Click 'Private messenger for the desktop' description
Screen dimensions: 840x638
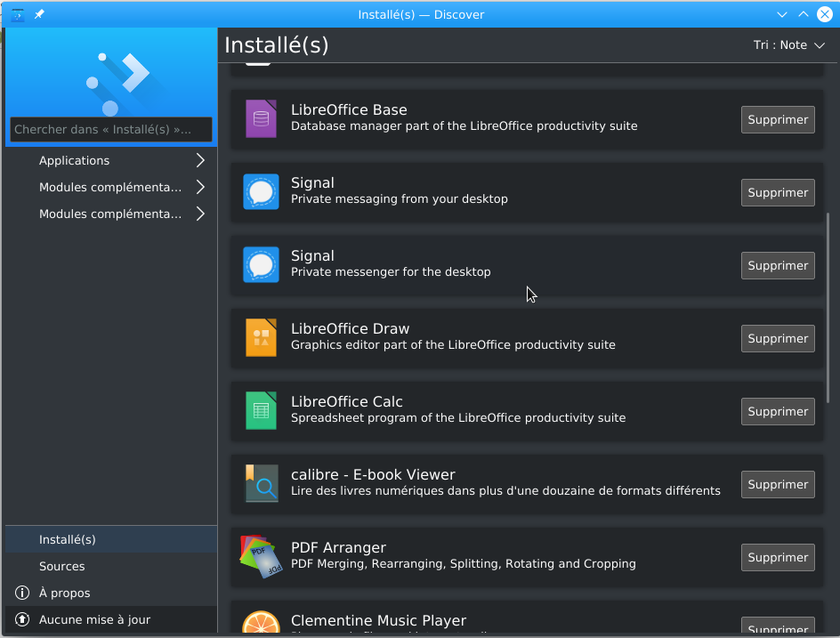391,271
